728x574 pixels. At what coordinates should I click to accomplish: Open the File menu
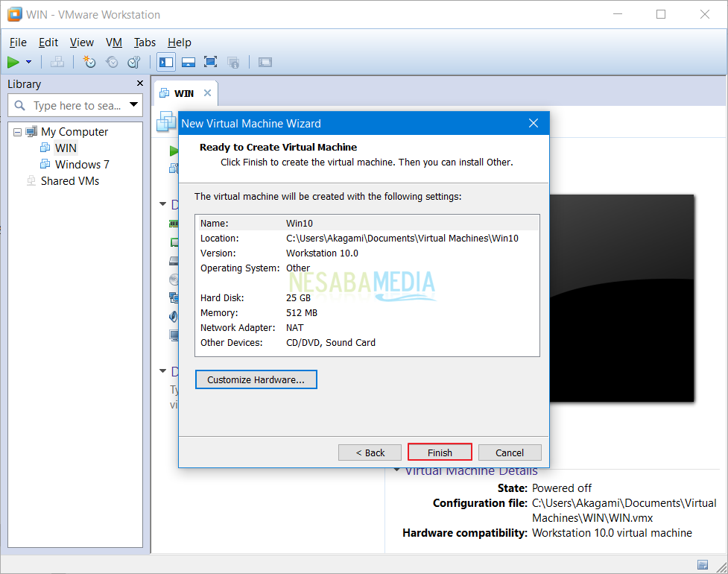[18, 42]
